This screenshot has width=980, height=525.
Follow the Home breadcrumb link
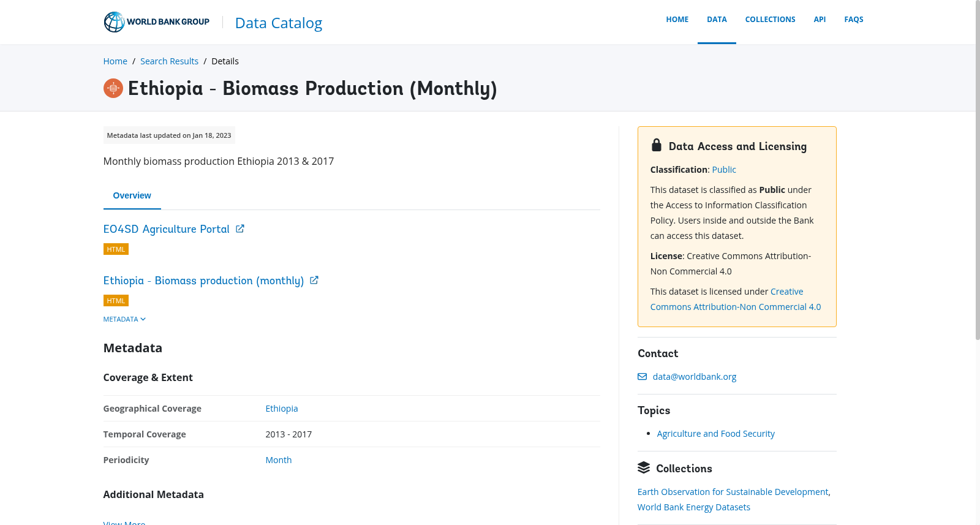115,61
